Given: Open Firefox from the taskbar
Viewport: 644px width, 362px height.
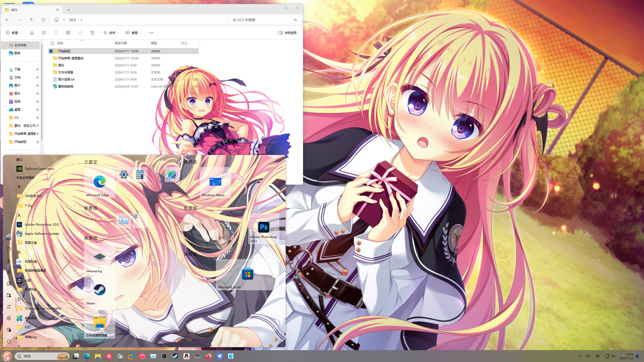Looking at the screenshot, I should coord(209,356).
